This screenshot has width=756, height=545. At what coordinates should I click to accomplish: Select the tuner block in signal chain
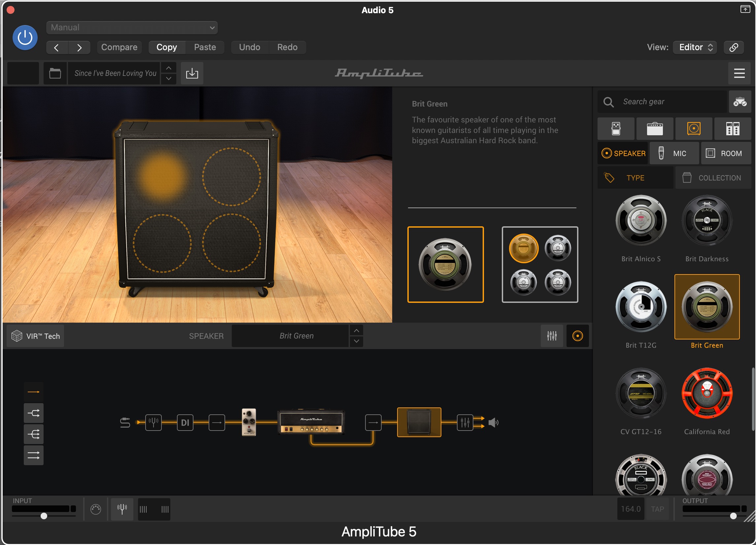click(154, 423)
